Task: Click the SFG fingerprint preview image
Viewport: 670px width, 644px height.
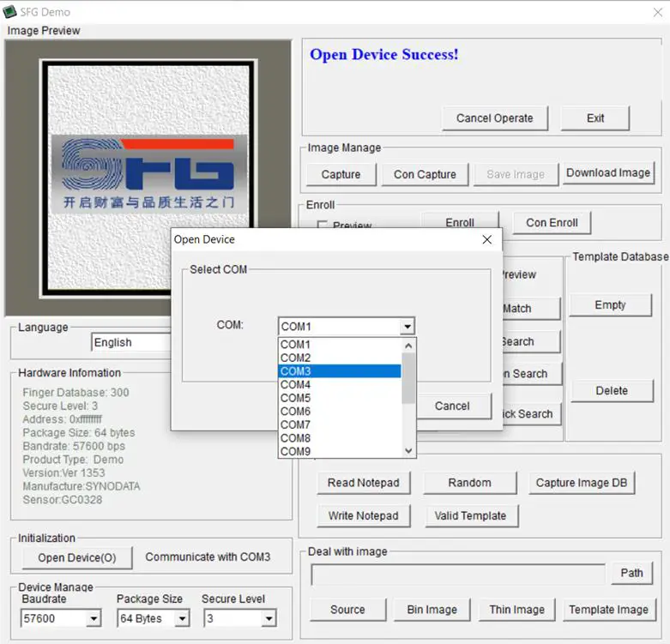Action: pyautogui.click(x=148, y=178)
